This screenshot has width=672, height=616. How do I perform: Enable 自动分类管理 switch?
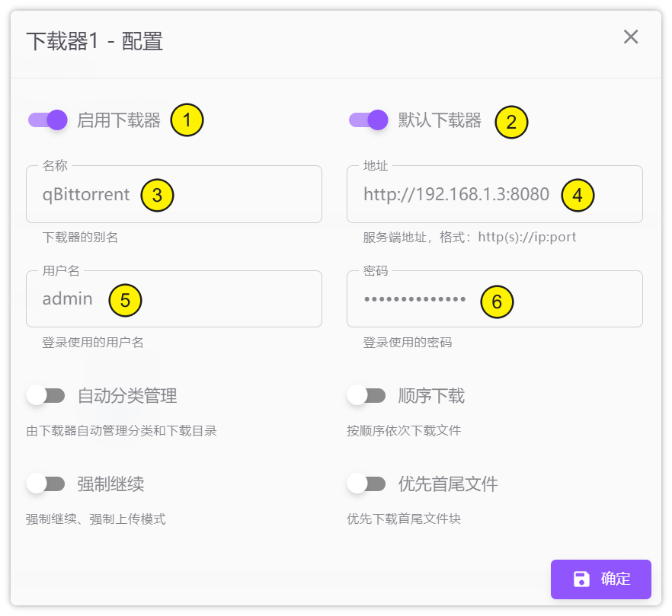click(x=46, y=396)
